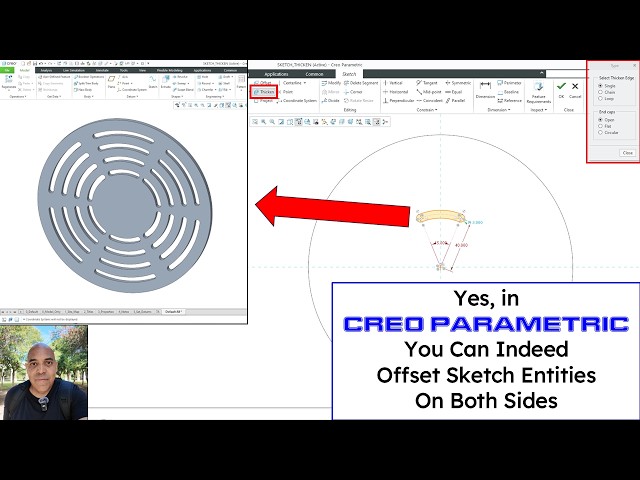Collapse the Sketch ribbon with chevron
The image size is (640, 480).
point(542,73)
